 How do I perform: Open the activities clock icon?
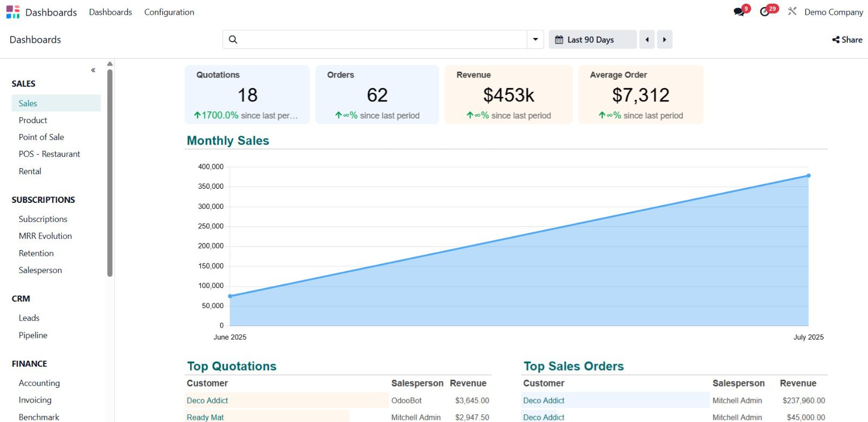tap(765, 12)
